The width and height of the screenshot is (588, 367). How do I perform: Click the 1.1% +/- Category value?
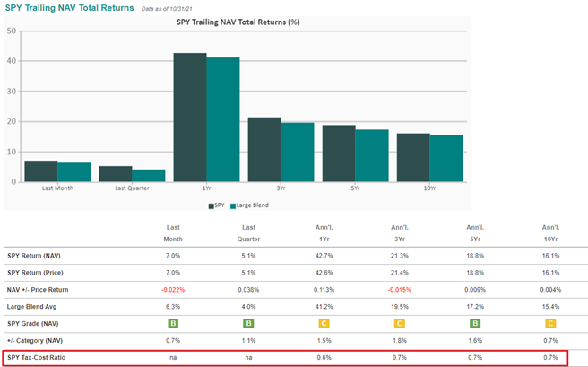click(248, 341)
